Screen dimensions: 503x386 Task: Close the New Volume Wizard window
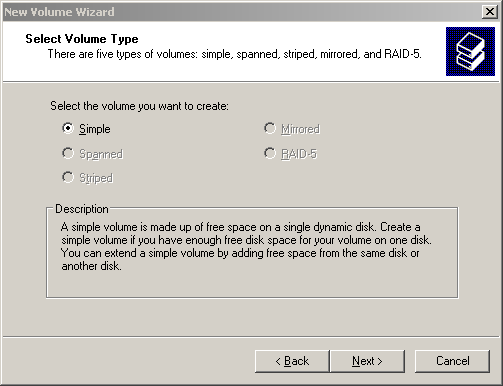pyautogui.click(x=490, y=12)
